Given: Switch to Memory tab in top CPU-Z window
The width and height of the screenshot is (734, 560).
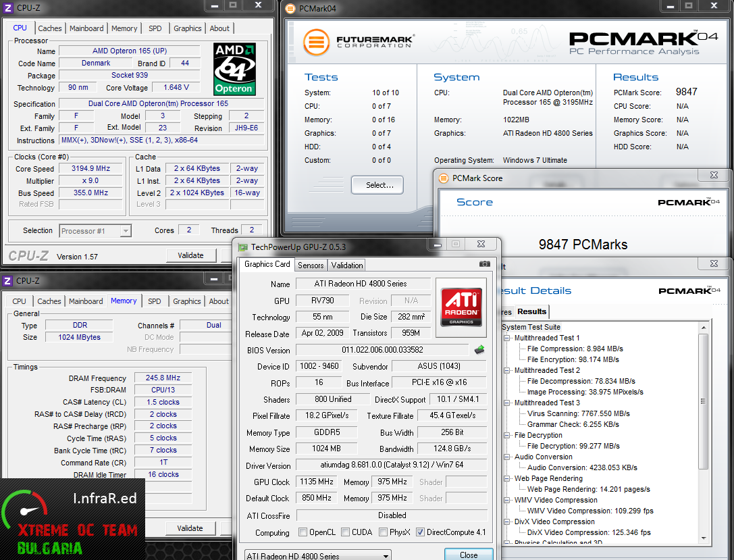Looking at the screenshot, I should (x=124, y=28).
